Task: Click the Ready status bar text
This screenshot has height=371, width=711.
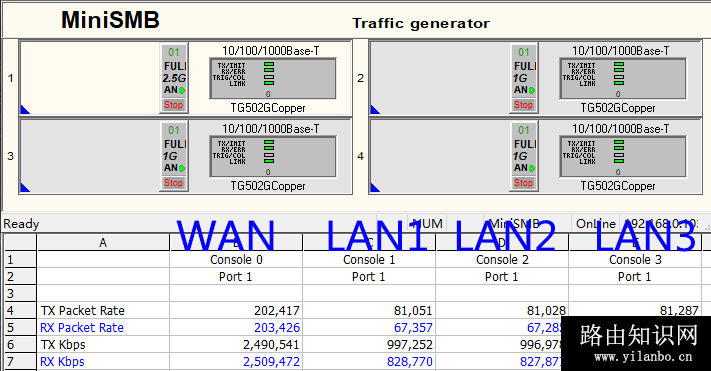Action: (x=21, y=224)
